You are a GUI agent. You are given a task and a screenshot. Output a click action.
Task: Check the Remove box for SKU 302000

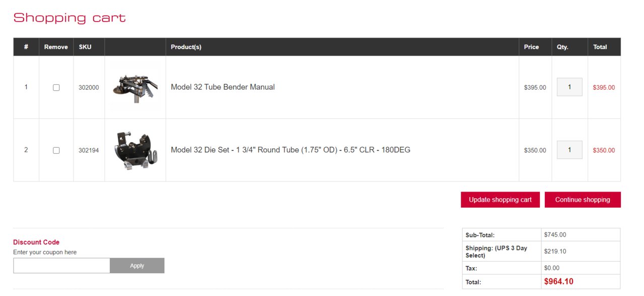(56, 87)
